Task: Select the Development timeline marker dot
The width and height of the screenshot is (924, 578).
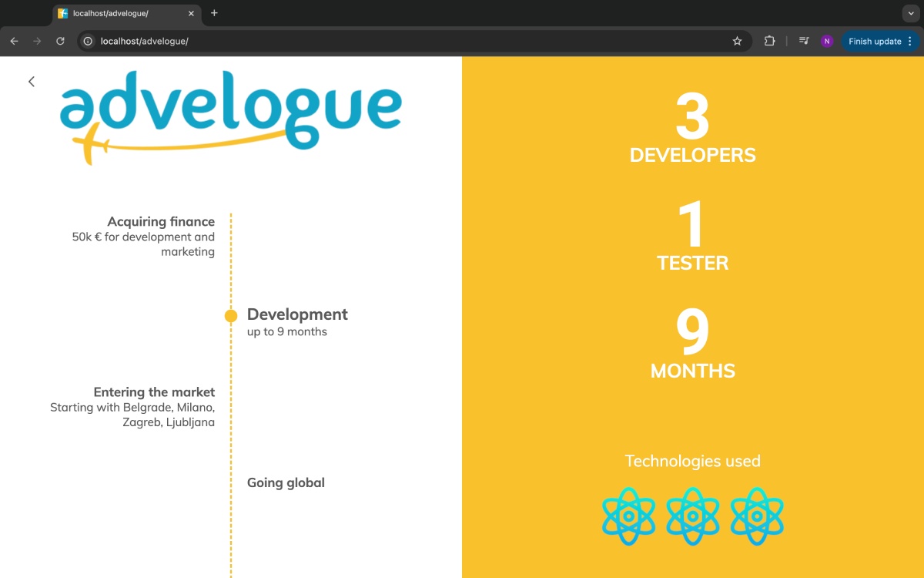Action: (x=231, y=316)
